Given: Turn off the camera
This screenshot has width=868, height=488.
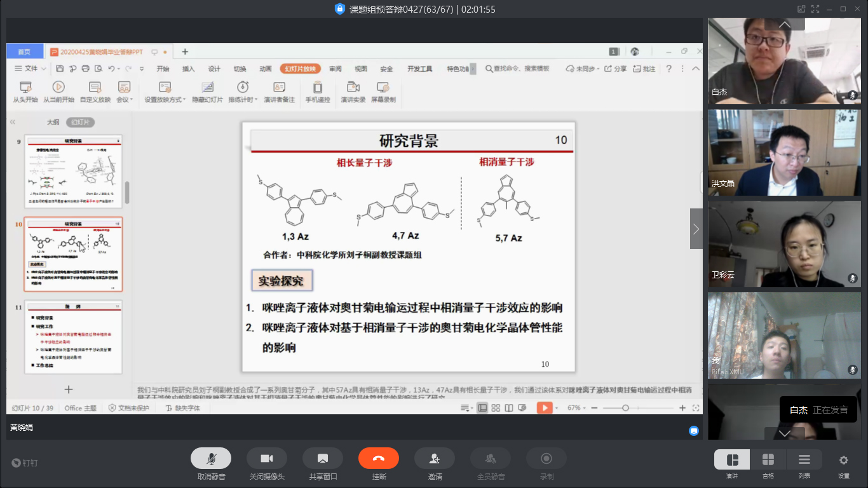Looking at the screenshot, I should pos(267,458).
